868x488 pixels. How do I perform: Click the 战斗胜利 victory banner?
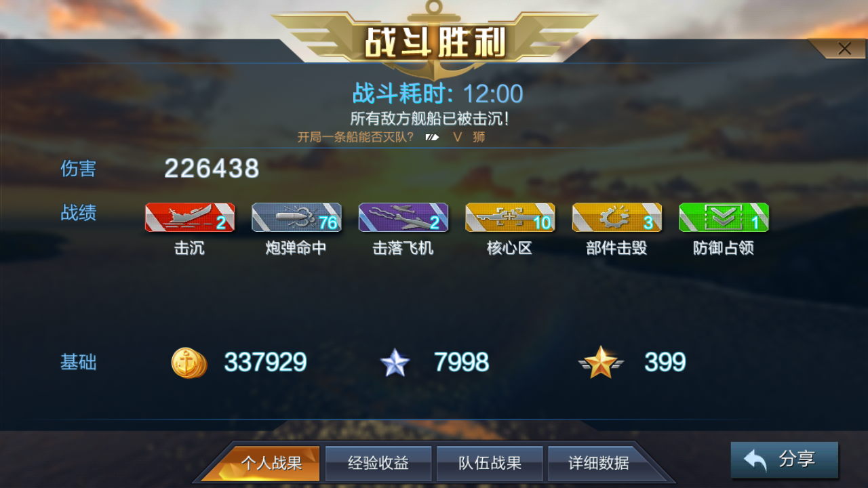point(435,43)
